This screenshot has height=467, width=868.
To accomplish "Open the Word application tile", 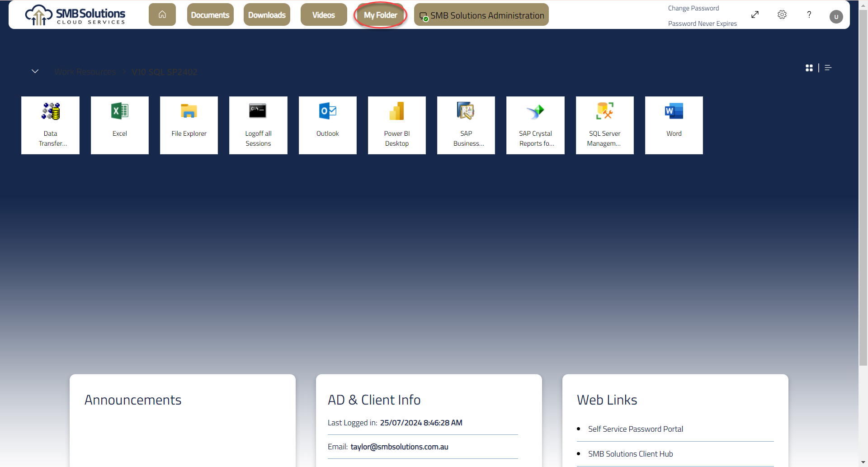I will click(x=674, y=125).
